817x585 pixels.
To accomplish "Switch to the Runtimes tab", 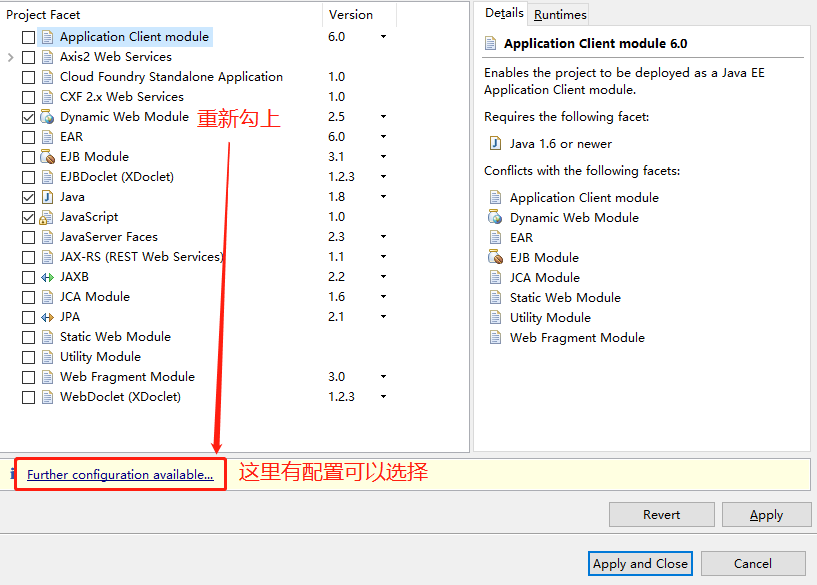I will [560, 15].
